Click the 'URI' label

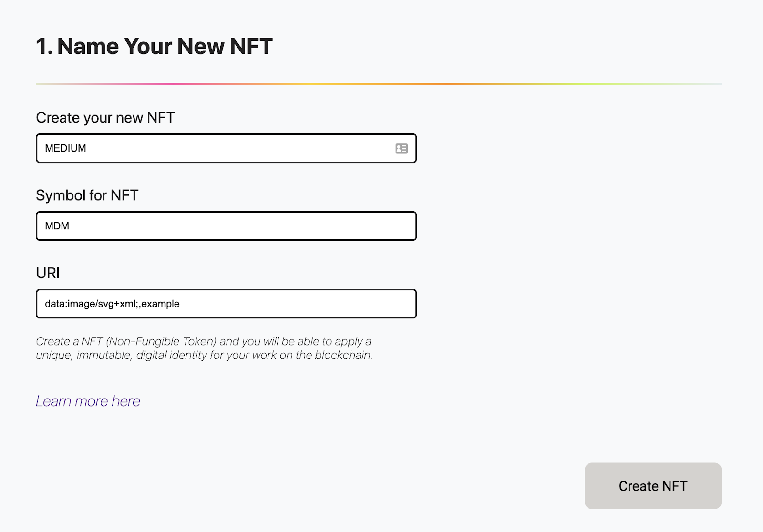(x=48, y=273)
